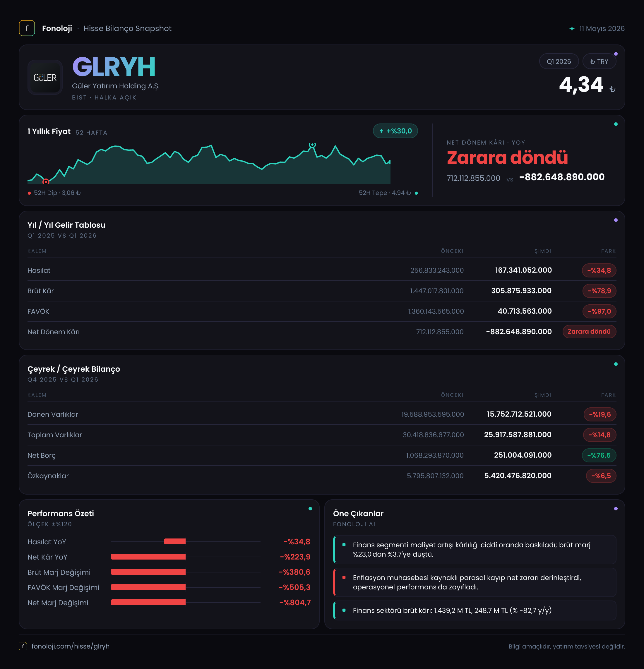Click the Toplam Varlıklar -%14,8 badge
Viewport: 644px width, 669px height.
pyautogui.click(x=599, y=435)
